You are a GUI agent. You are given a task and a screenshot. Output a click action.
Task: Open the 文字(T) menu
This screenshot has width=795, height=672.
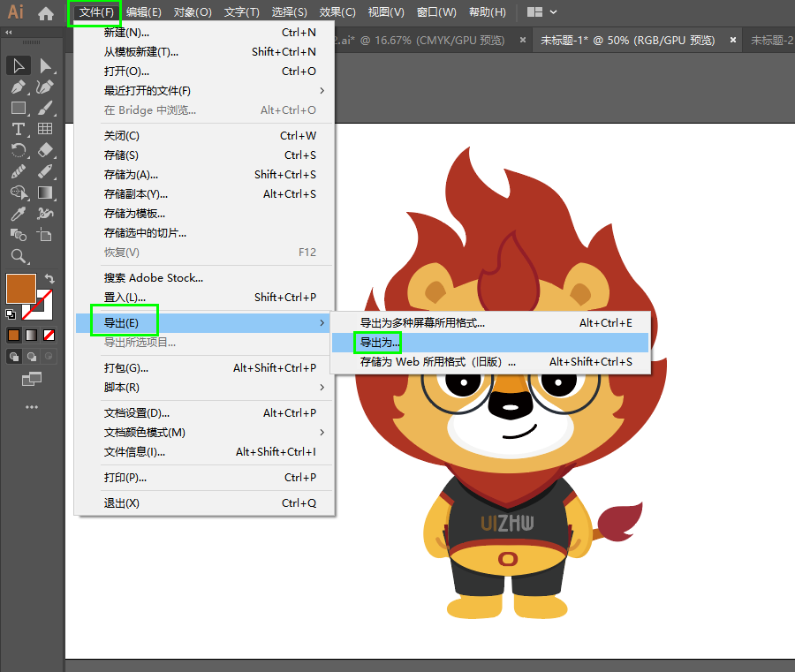241,12
